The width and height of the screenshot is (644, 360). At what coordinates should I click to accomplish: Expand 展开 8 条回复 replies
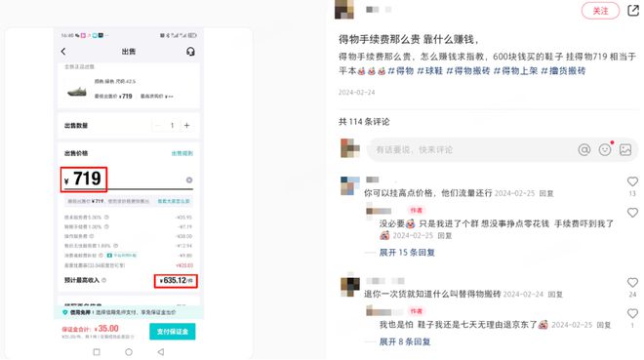tap(405, 341)
